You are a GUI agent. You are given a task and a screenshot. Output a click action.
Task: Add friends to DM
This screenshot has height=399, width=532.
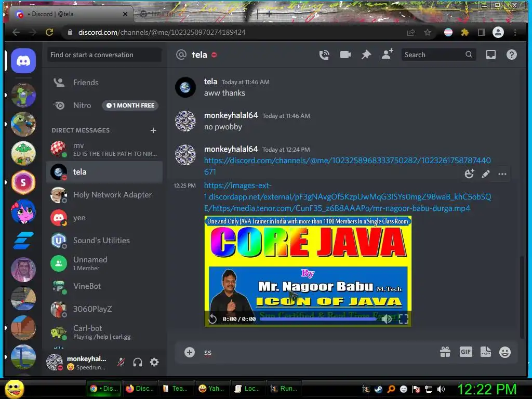387,54
